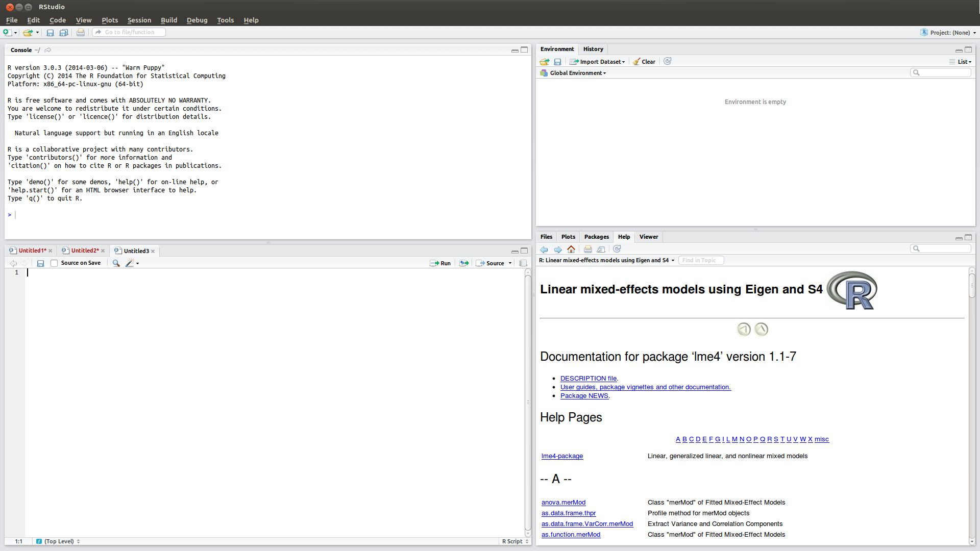Go to previous source location in editor

[13, 263]
